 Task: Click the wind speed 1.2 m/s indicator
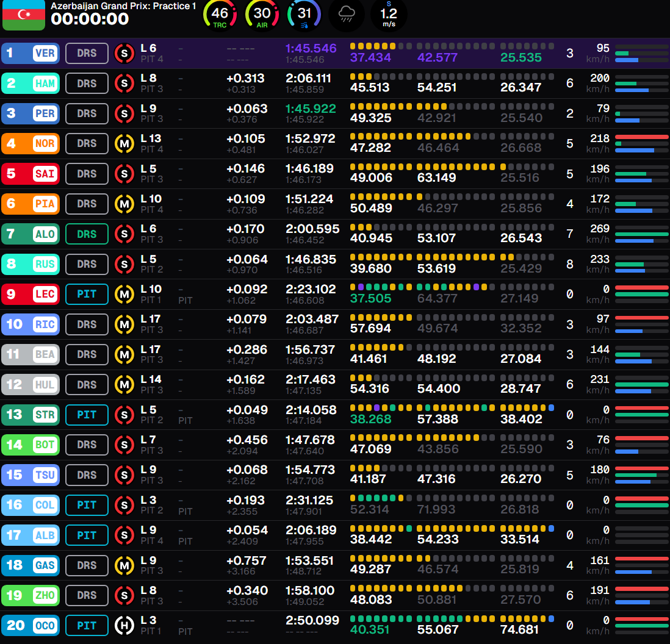point(389,15)
